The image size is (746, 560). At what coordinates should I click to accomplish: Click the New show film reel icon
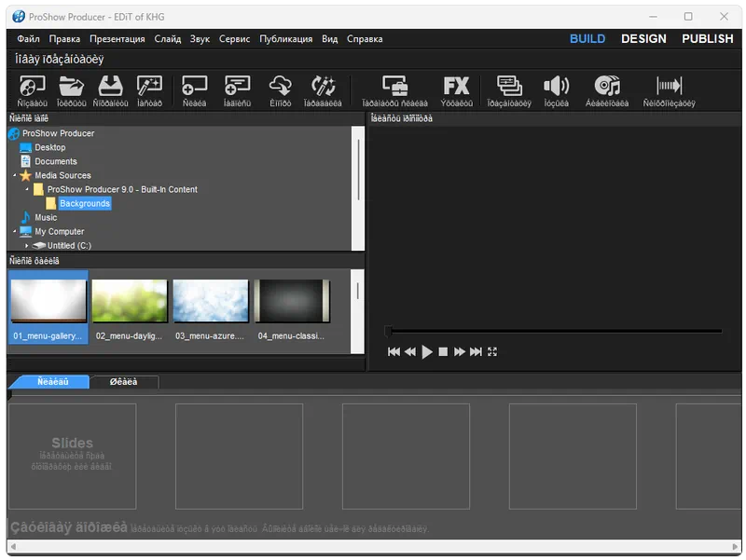[32, 86]
